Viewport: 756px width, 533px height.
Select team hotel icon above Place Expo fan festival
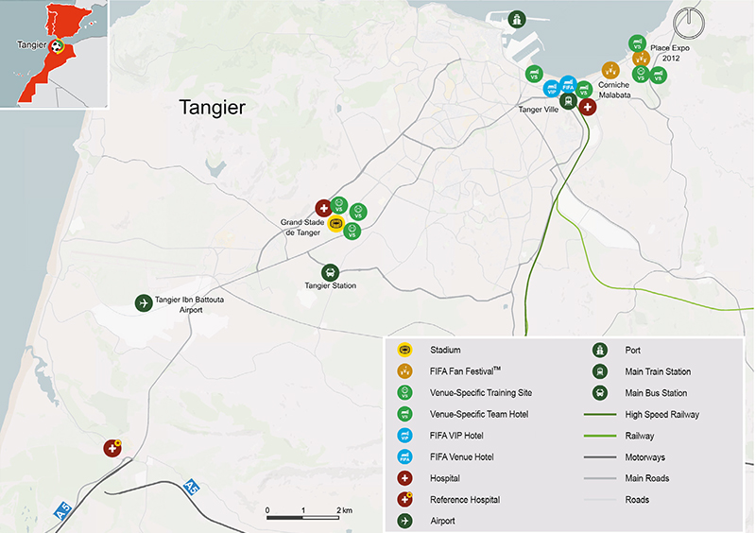tap(637, 43)
